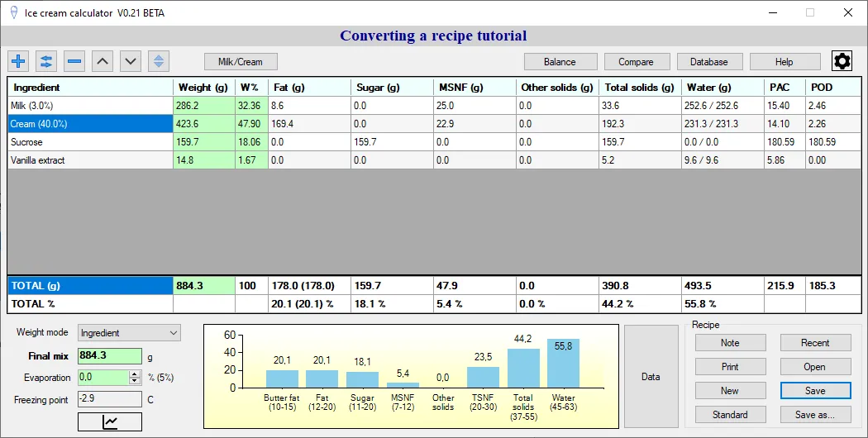This screenshot has height=438, width=868.
Task: Click the Sucrose PAC value 180.59
Action: coord(785,142)
